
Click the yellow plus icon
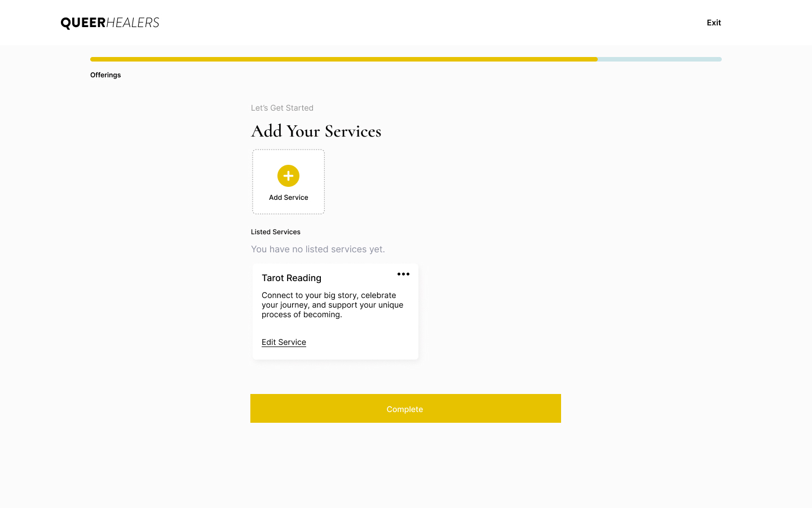point(288,176)
